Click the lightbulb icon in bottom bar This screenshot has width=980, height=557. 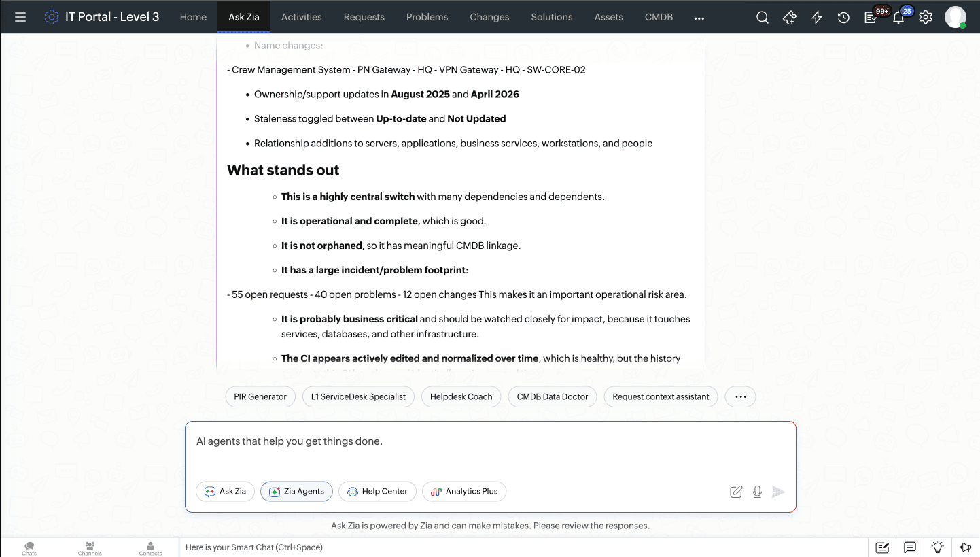pos(938,547)
